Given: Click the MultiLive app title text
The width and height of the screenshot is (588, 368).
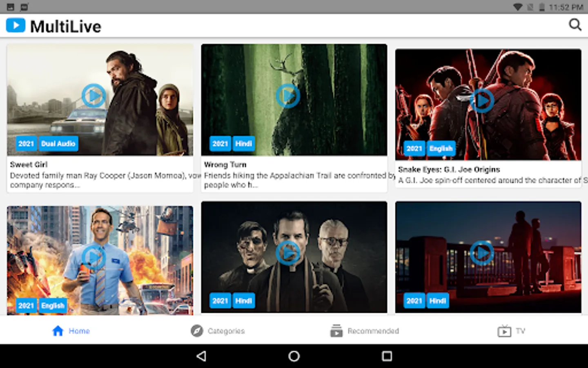Looking at the screenshot, I should click(x=66, y=26).
